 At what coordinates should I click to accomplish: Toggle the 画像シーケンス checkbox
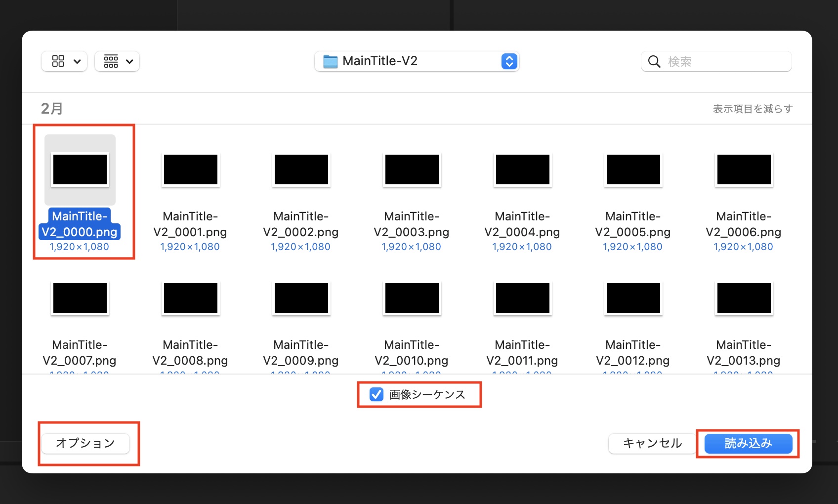click(377, 394)
